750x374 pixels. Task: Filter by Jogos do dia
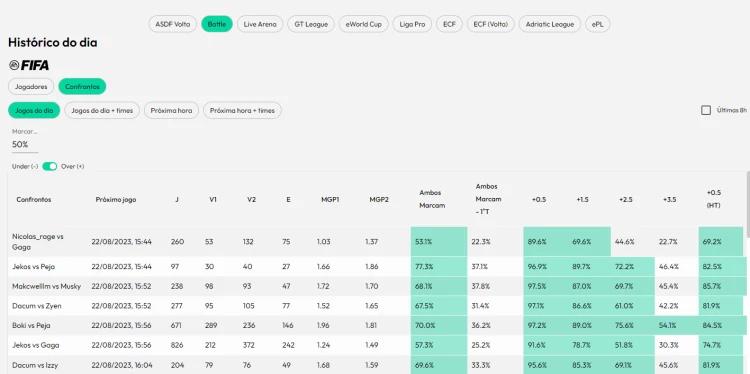click(x=34, y=110)
